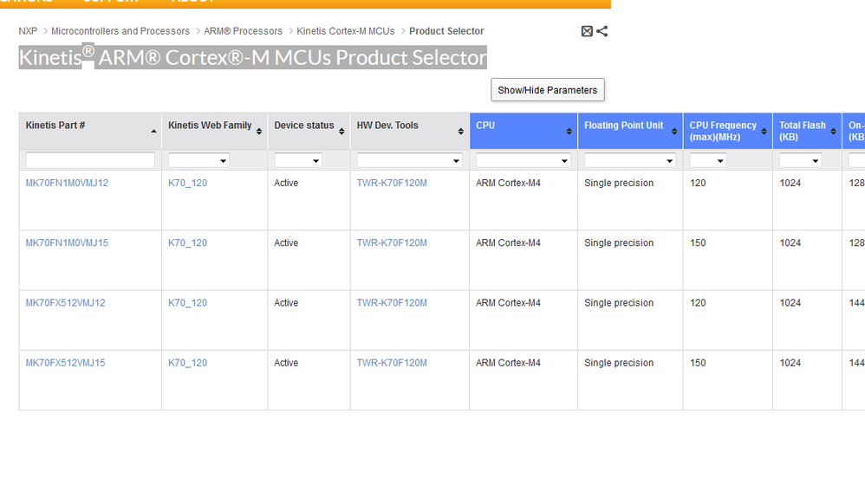Open Microcontrollers and Processors breadcrumb
This screenshot has width=865, height=504.
(x=120, y=31)
